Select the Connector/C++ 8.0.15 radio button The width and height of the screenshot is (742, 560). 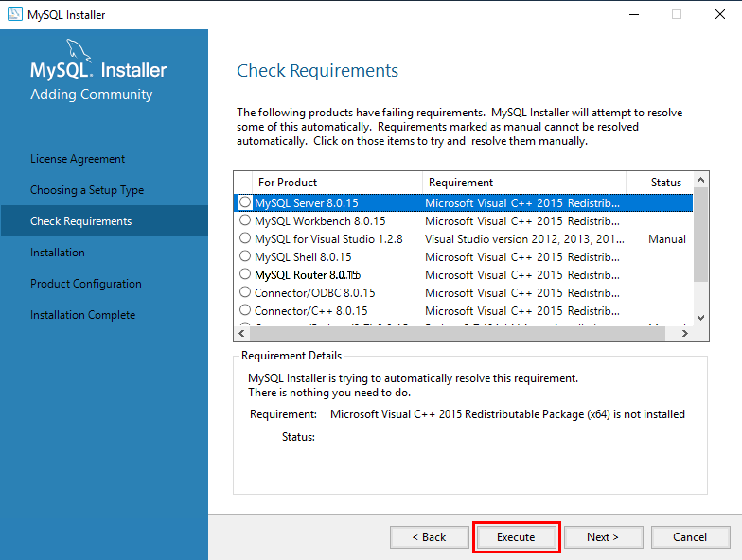click(x=244, y=310)
